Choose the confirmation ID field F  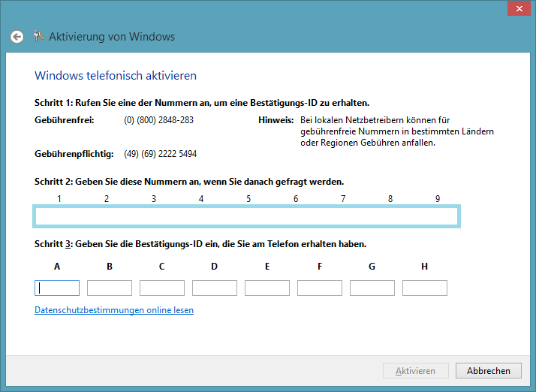pos(320,288)
